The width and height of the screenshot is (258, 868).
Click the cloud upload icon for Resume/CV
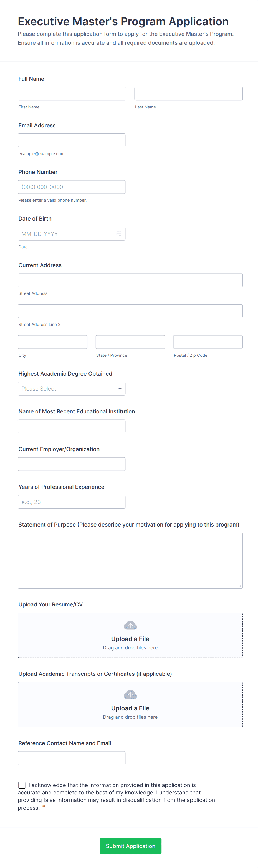[x=130, y=625]
